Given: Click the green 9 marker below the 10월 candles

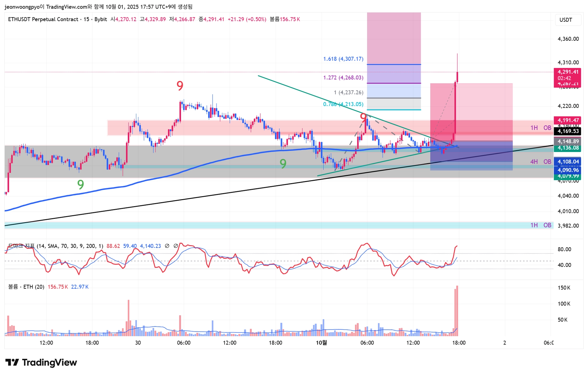Looking at the screenshot, I should (x=283, y=164).
